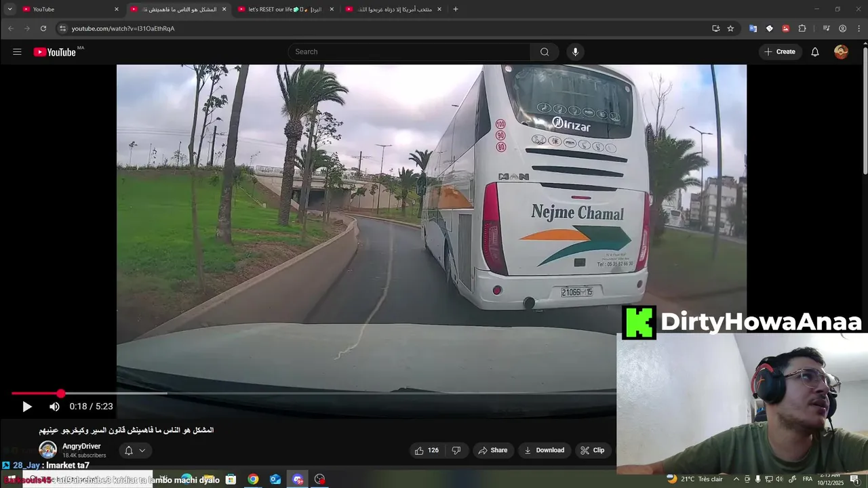868x488 pixels.
Task: Go forward in browser history
Action: click(27, 28)
